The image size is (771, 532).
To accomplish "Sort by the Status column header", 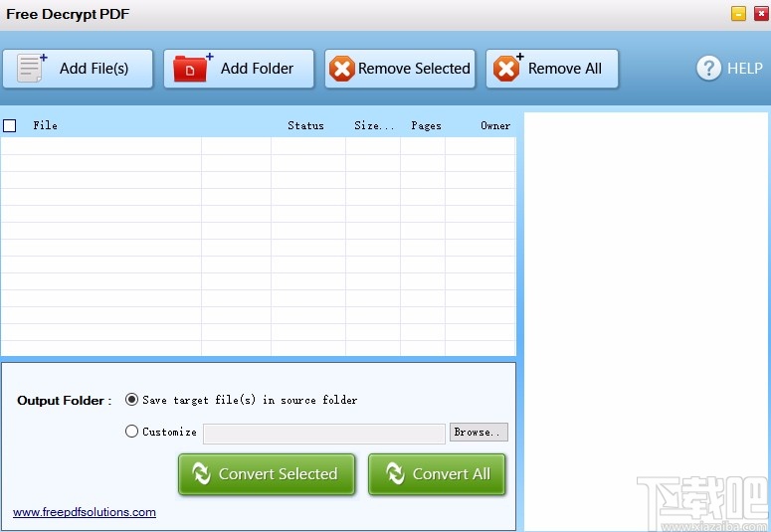I will [x=305, y=125].
